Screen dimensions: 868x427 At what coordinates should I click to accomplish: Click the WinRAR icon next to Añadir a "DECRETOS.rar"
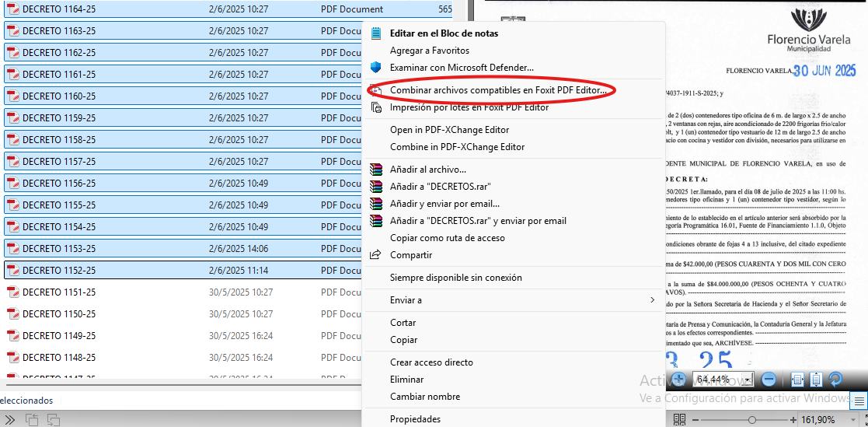376,187
